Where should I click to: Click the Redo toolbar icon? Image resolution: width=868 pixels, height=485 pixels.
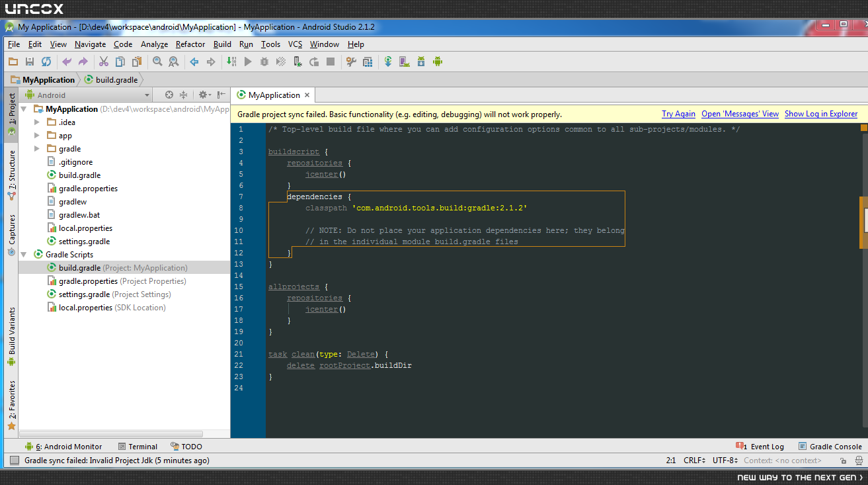pos(83,62)
